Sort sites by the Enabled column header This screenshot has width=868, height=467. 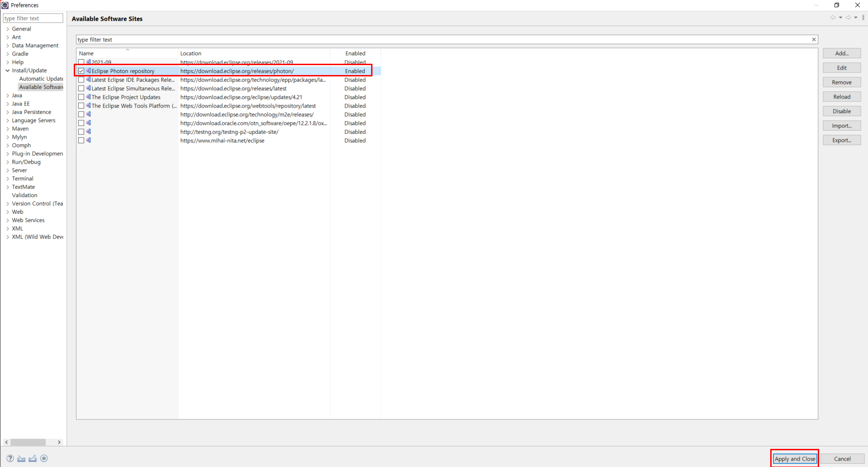point(355,53)
